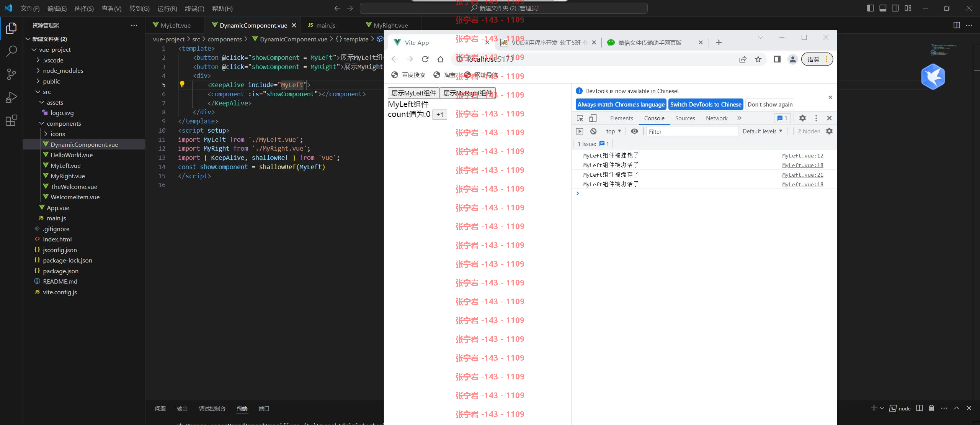This screenshot has width=980, height=425.
Task: Reload the browser page
Action: [x=425, y=59]
